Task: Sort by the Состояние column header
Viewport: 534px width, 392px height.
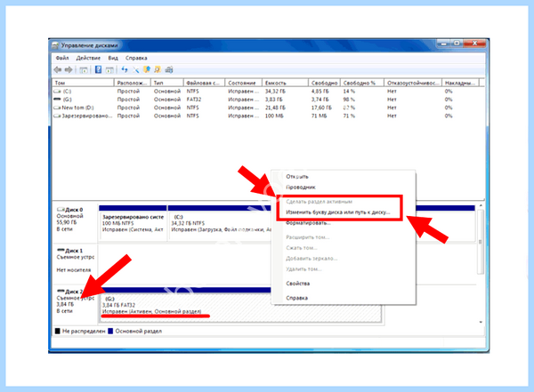Action: point(244,83)
